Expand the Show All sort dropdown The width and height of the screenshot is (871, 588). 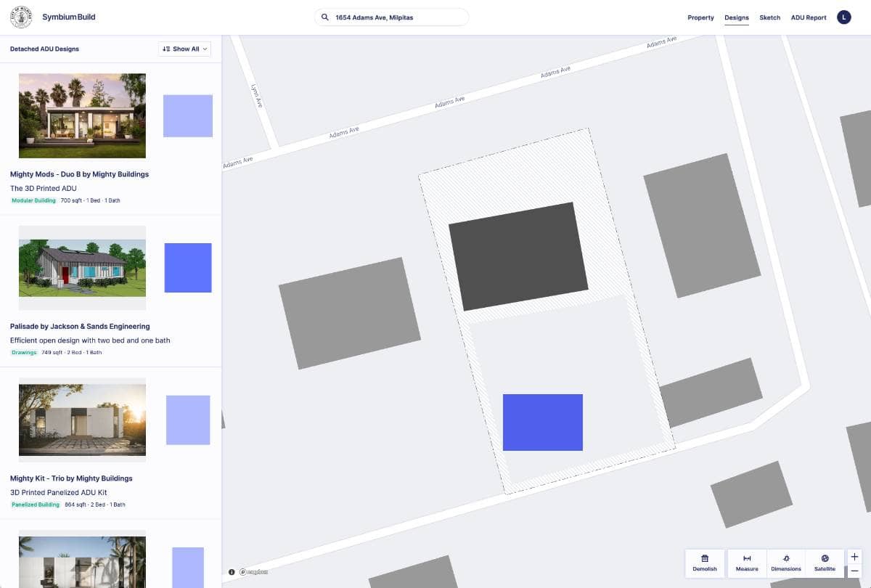(185, 49)
